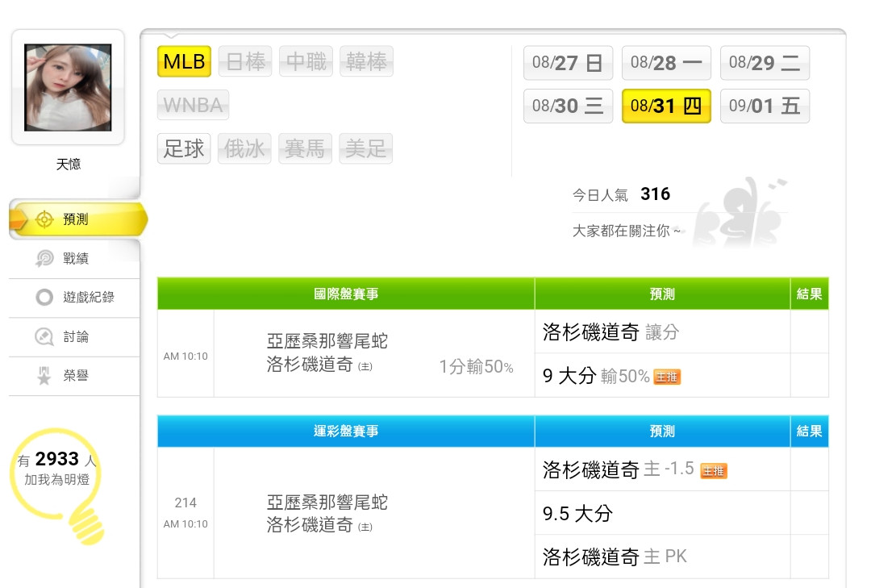Select the 日棒 league tab

(x=245, y=61)
